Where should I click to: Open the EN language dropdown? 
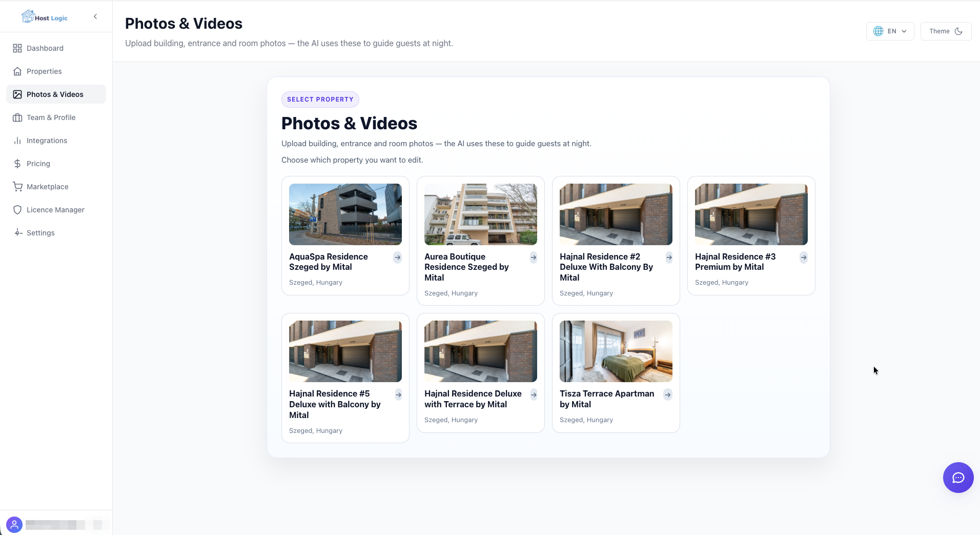click(890, 31)
